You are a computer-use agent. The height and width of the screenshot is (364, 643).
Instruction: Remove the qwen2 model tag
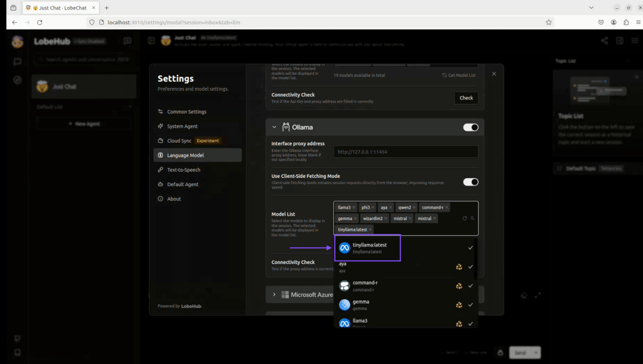415,207
